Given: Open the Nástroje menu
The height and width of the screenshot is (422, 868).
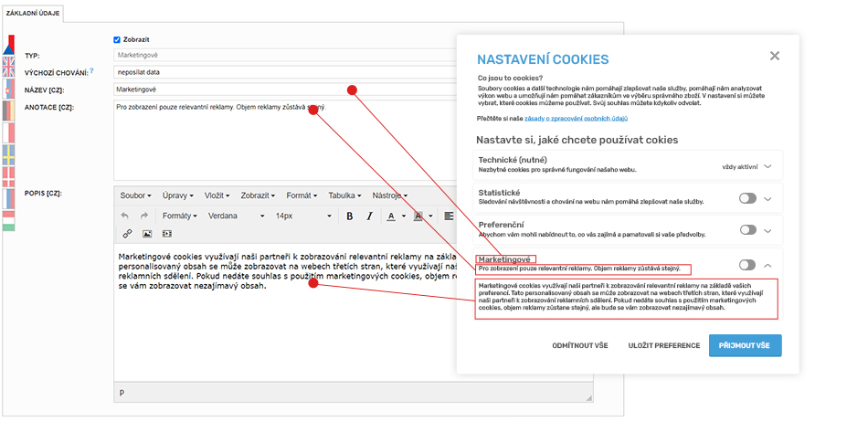Looking at the screenshot, I should coord(390,195).
